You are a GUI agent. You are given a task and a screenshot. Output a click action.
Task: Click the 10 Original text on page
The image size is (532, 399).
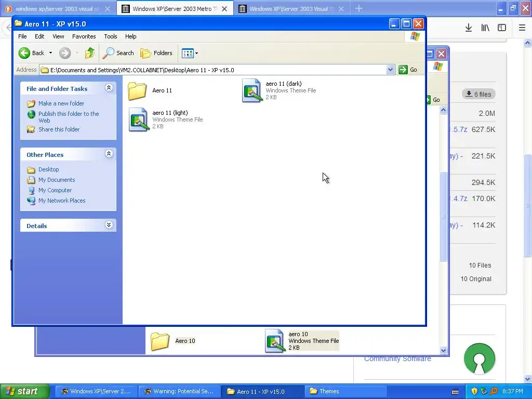(476, 279)
